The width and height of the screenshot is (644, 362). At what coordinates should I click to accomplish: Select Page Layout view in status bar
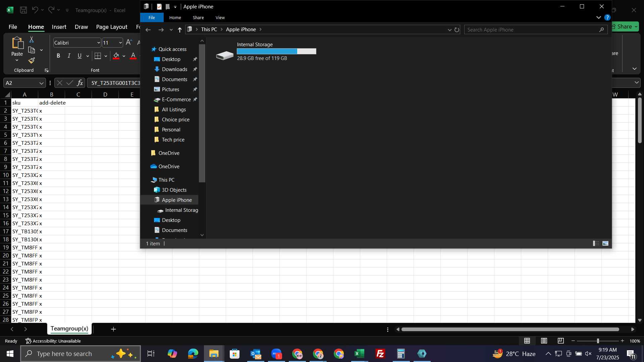(544, 341)
